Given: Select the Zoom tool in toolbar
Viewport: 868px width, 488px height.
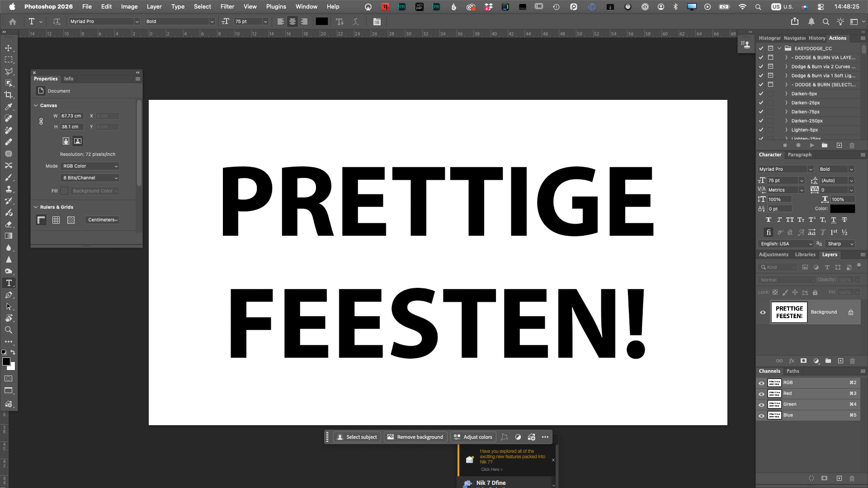Looking at the screenshot, I should 9,330.
